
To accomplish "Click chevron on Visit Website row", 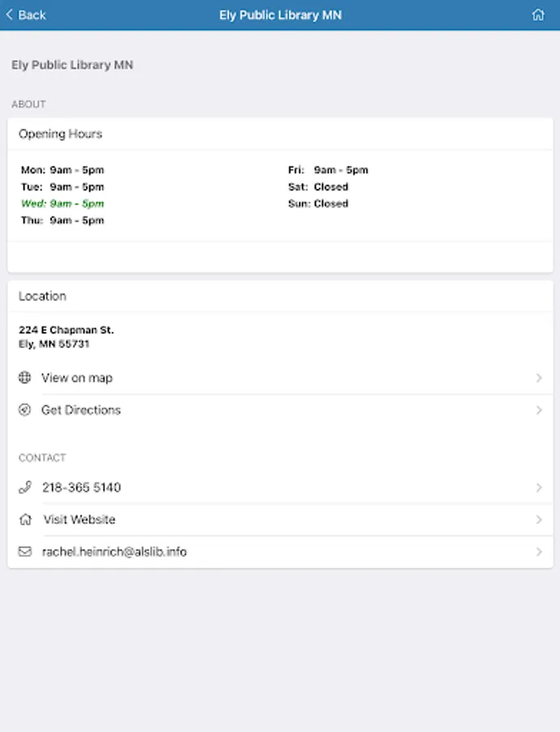I will click(x=539, y=520).
